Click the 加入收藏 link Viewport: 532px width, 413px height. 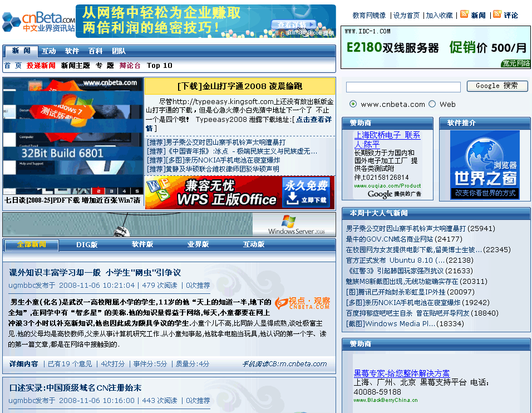point(440,15)
